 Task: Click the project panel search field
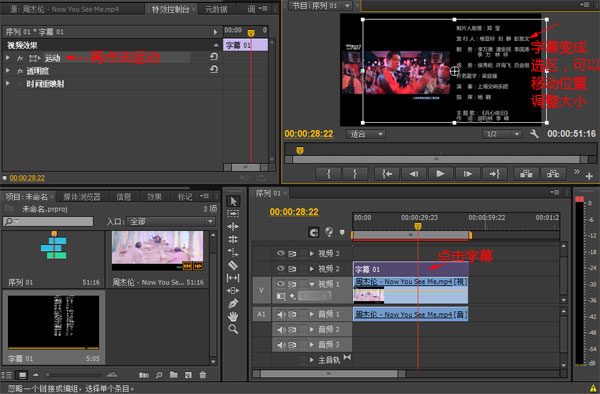[x=48, y=221]
